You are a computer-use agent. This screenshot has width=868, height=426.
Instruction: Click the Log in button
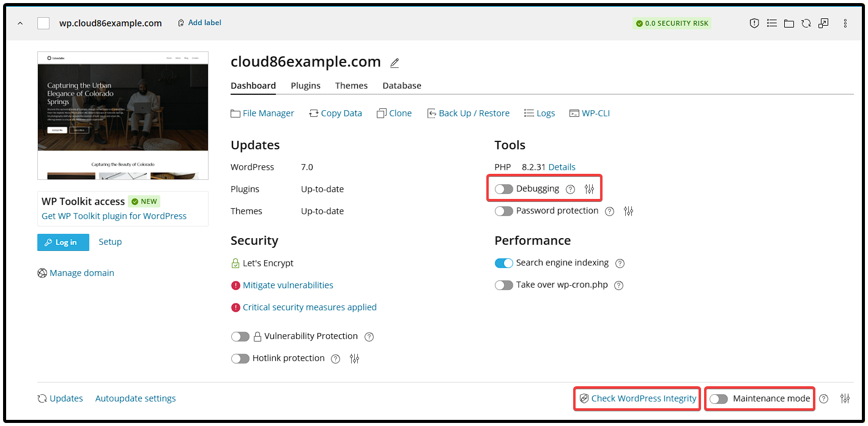click(x=63, y=242)
